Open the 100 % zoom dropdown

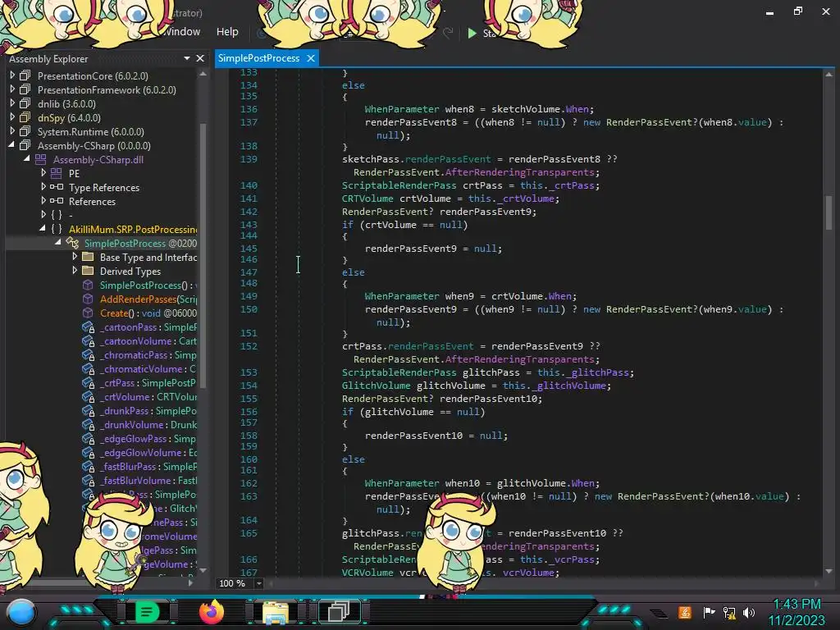(x=258, y=583)
